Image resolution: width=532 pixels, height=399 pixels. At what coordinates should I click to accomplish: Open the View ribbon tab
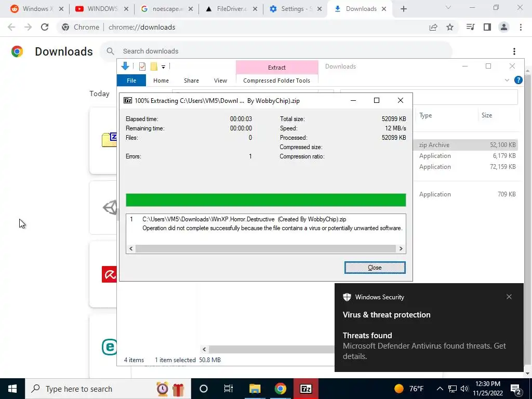[220, 81]
